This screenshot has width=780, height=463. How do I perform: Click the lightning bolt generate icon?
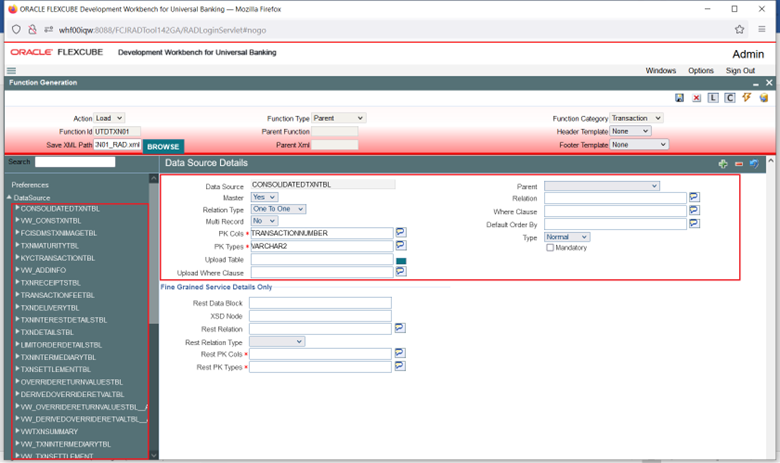pos(747,97)
